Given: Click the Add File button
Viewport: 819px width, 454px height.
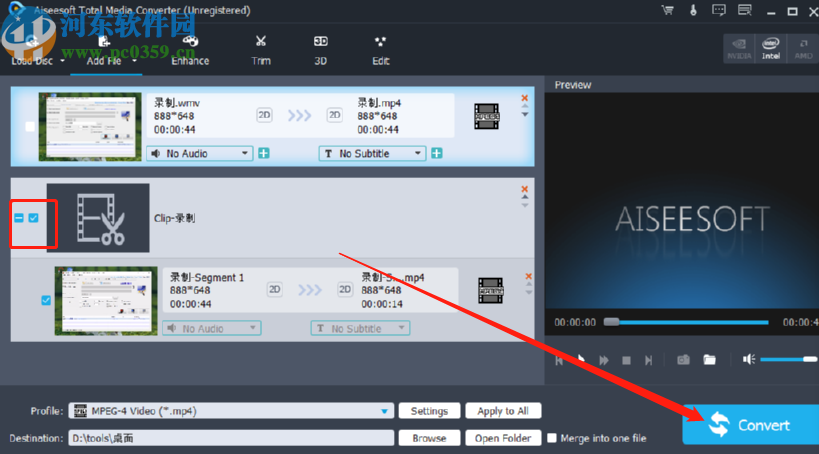Looking at the screenshot, I should click(x=103, y=51).
